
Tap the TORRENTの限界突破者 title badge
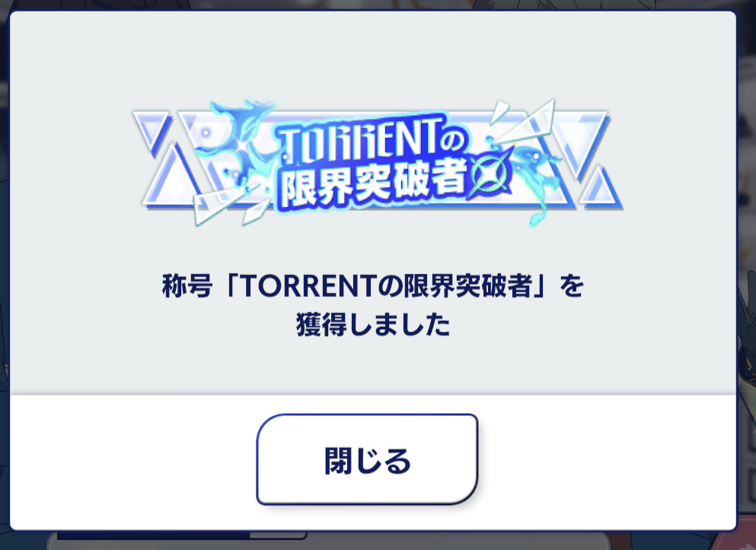[377, 162]
